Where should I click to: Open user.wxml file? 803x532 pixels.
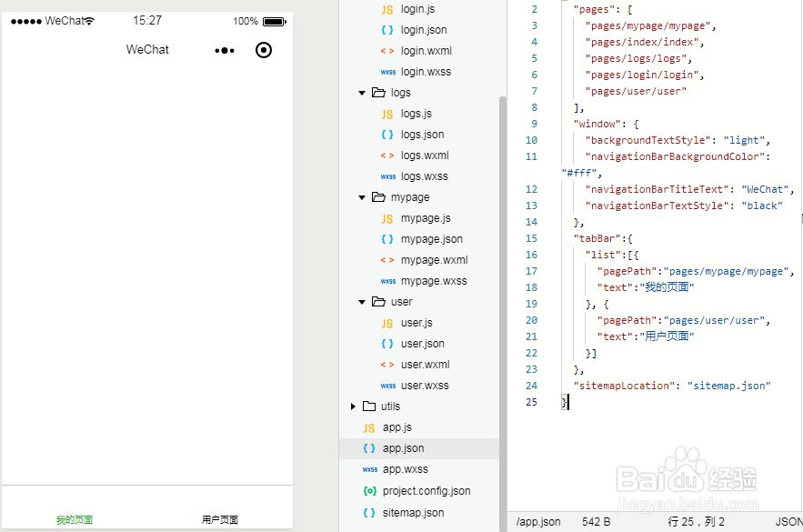(425, 365)
